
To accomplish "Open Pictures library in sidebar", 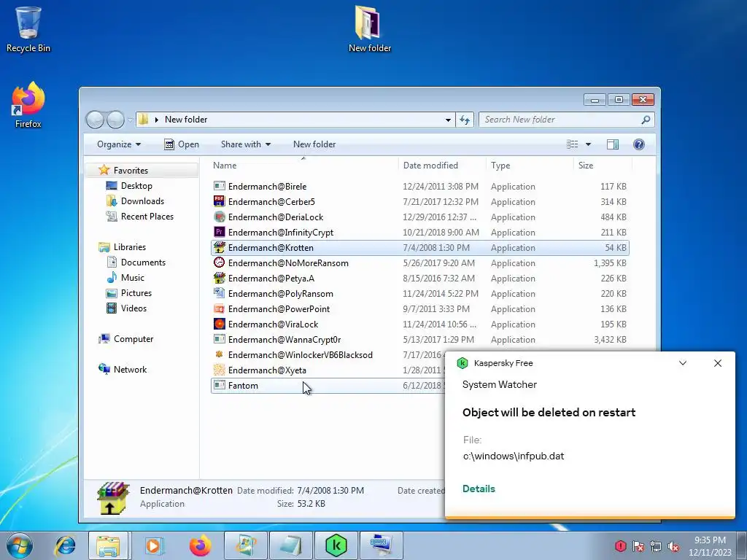I will pyautogui.click(x=136, y=293).
